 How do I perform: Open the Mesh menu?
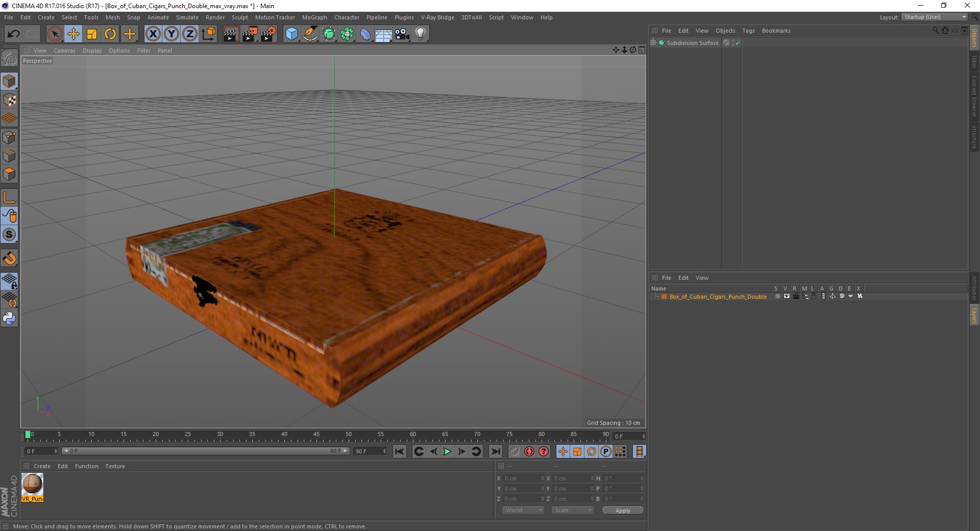coord(112,17)
